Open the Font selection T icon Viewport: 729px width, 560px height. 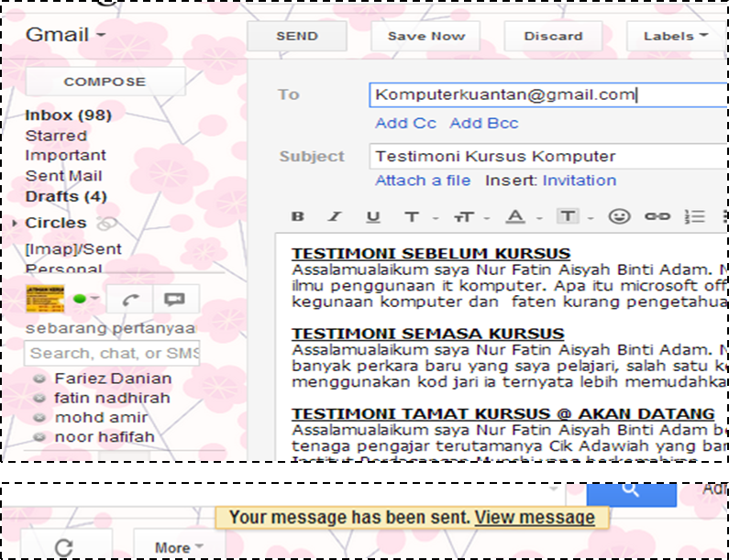coord(412,217)
